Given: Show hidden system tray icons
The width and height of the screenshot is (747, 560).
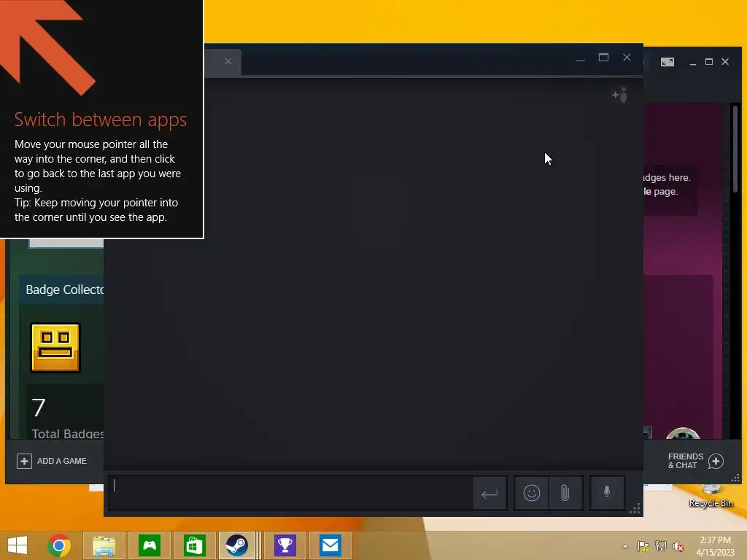Looking at the screenshot, I should tap(625, 546).
